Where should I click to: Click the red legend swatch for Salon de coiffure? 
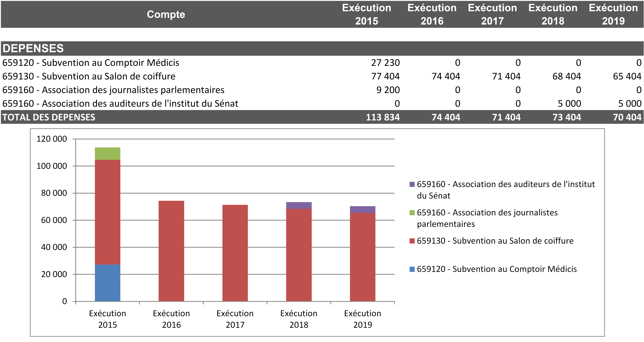tap(412, 241)
